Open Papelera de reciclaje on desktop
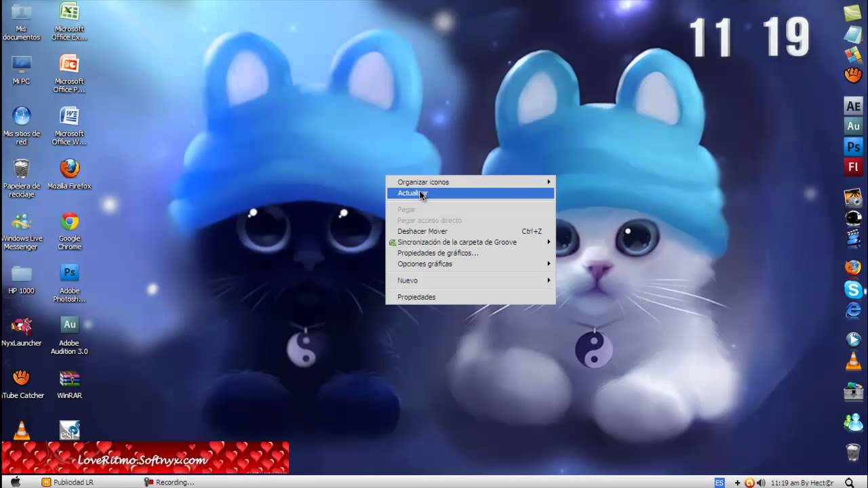This screenshot has width=868, height=488. pos(22,178)
